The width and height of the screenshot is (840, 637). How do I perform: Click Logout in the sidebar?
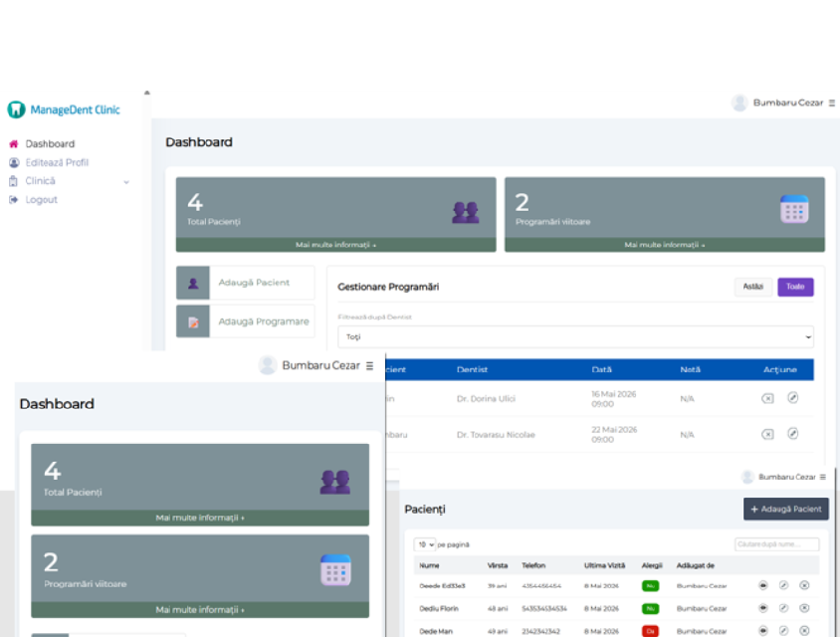(x=41, y=200)
